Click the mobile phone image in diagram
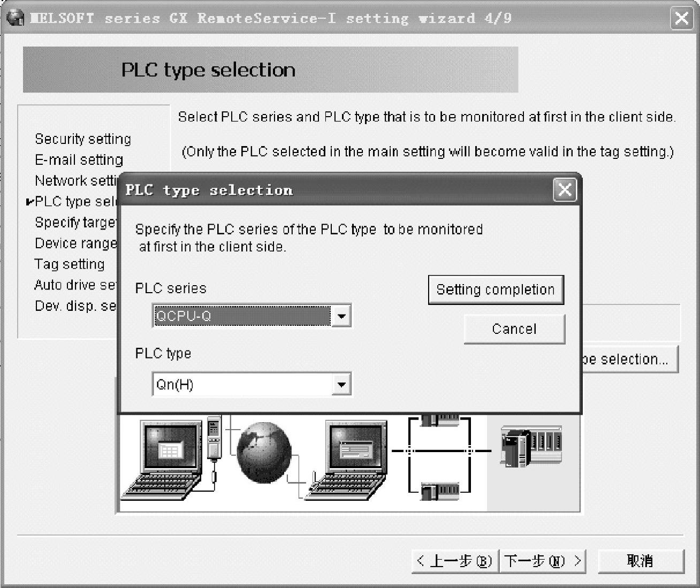This screenshot has width=700, height=588. 214,439
